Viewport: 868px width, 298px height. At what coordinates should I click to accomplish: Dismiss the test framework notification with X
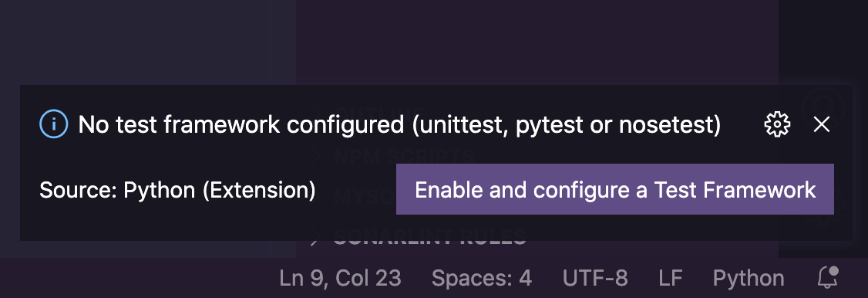click(822, 124)
